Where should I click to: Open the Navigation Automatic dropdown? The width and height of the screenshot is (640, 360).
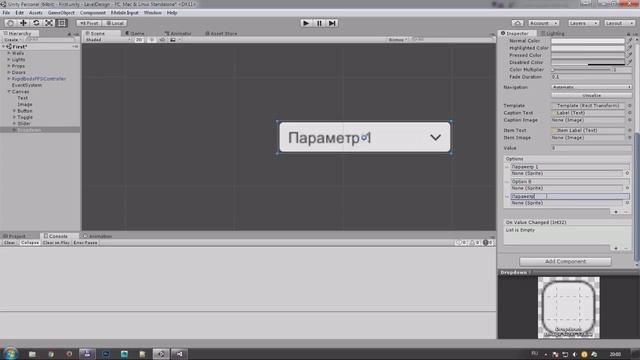pyautogui.click(x=591, y=87)
